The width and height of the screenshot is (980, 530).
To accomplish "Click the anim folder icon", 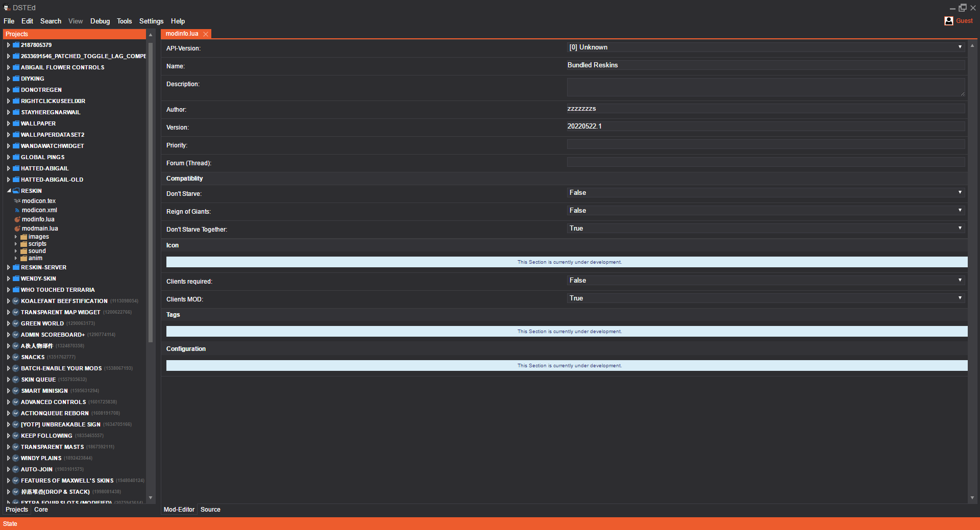I will point(23,258).
